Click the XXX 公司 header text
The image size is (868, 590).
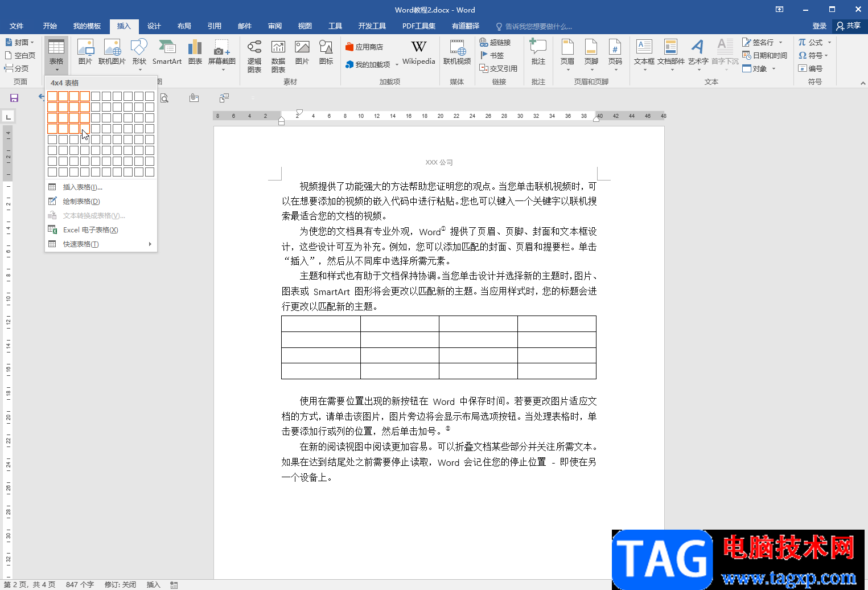pos(439,162)
